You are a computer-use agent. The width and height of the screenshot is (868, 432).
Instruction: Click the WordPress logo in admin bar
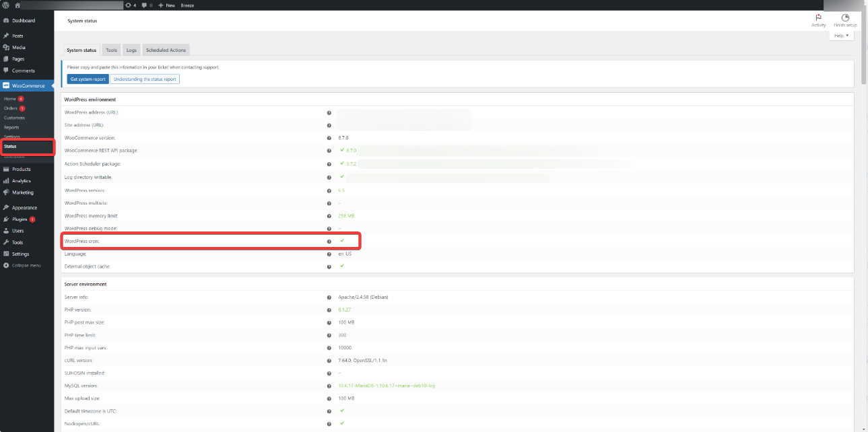pyautogui.click(x=6, y=5)
